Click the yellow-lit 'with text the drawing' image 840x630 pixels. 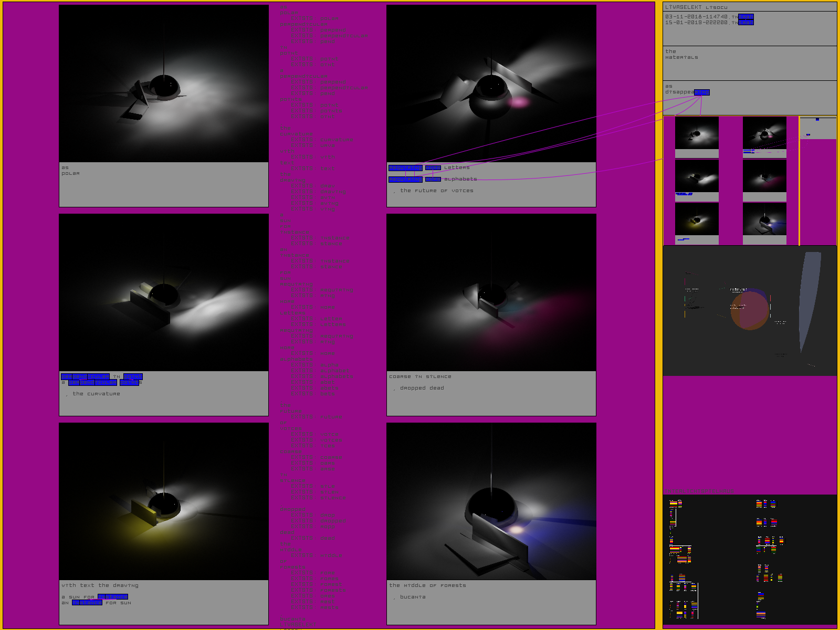coord(163,501)
